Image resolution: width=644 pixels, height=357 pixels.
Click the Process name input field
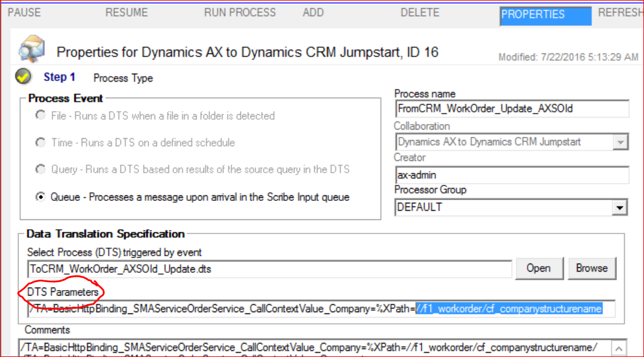[512, 109]
